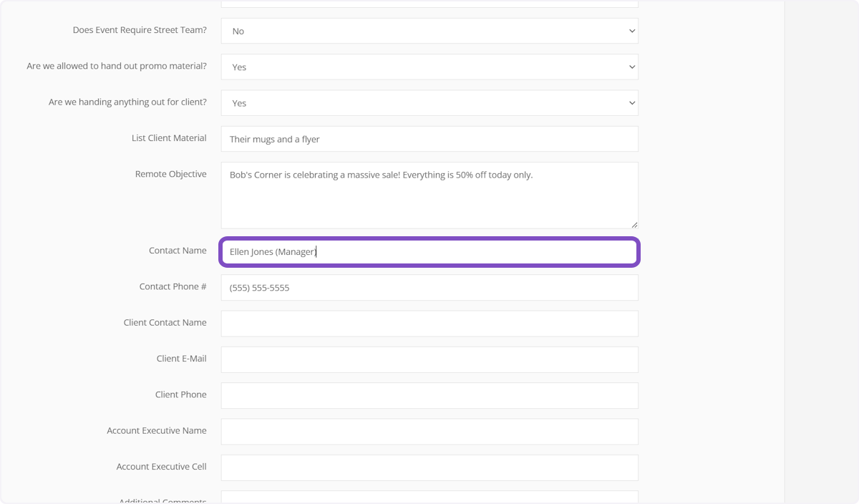Click the Account Executive Name field
The height and width of the screenshot is (504, 859).
[x=429, y=432]
